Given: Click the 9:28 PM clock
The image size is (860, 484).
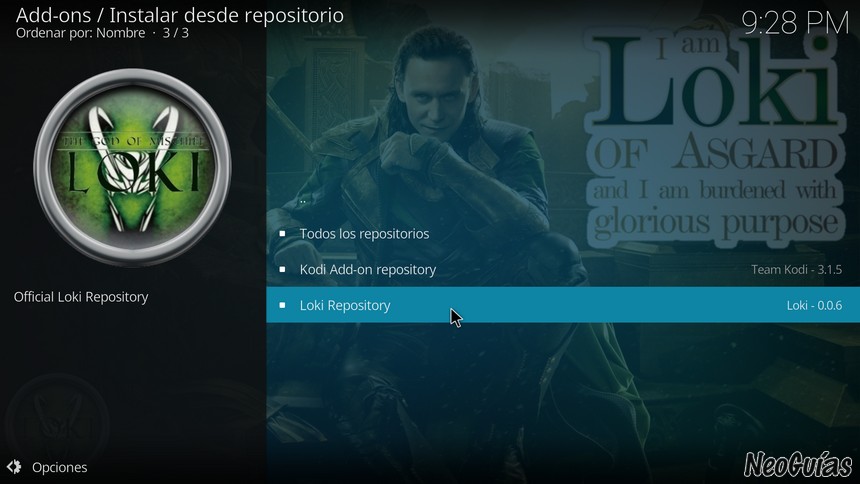Looking at the screenshot, I should (795, 23).
